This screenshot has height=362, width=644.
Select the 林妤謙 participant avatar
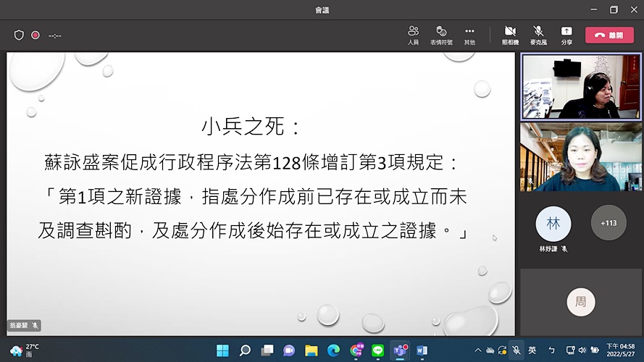pyautogui.click(x=553, y=224)
